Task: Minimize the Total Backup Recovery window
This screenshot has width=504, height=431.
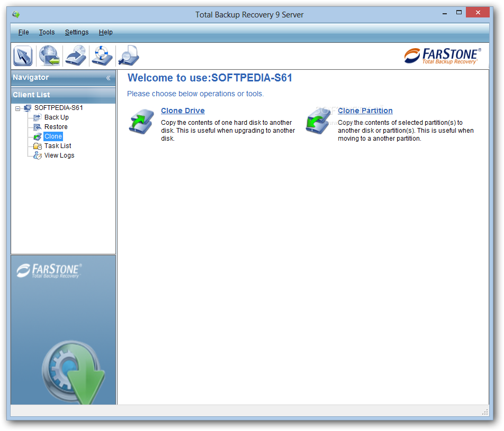Action: (x=445, y=13)
